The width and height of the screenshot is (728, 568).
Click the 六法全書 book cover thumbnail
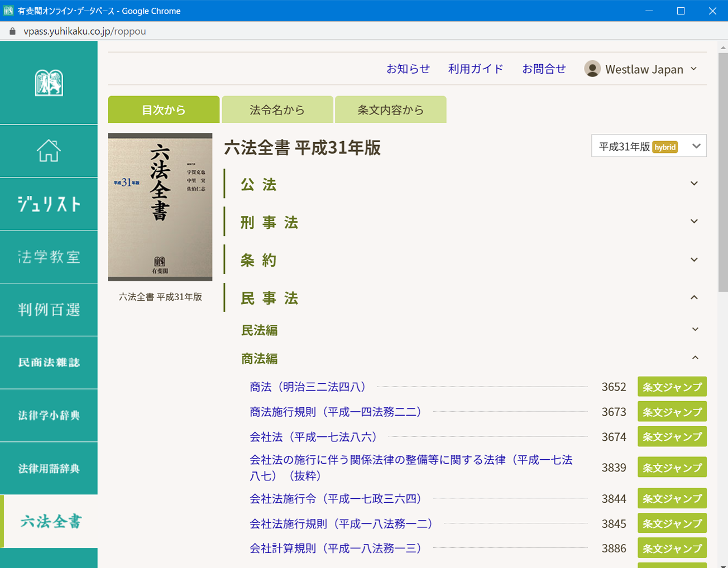[160, 207]
